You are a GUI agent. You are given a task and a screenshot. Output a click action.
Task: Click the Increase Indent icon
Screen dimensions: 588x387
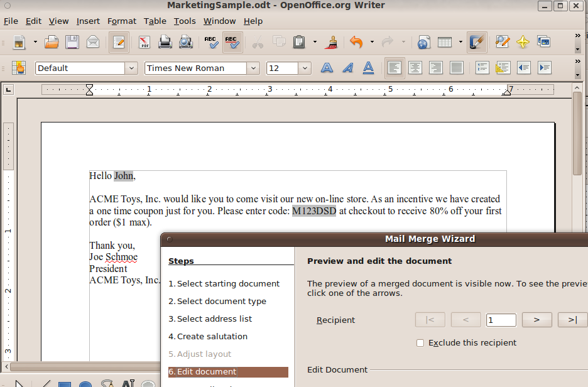(544, 68)
